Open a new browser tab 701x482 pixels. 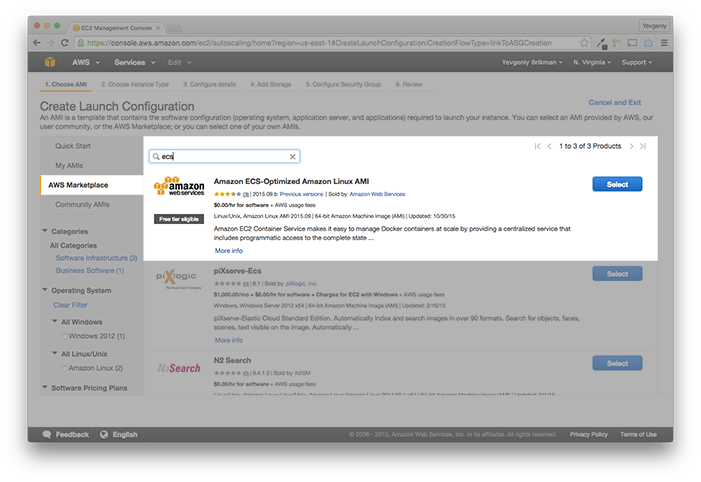click(174, 28)
